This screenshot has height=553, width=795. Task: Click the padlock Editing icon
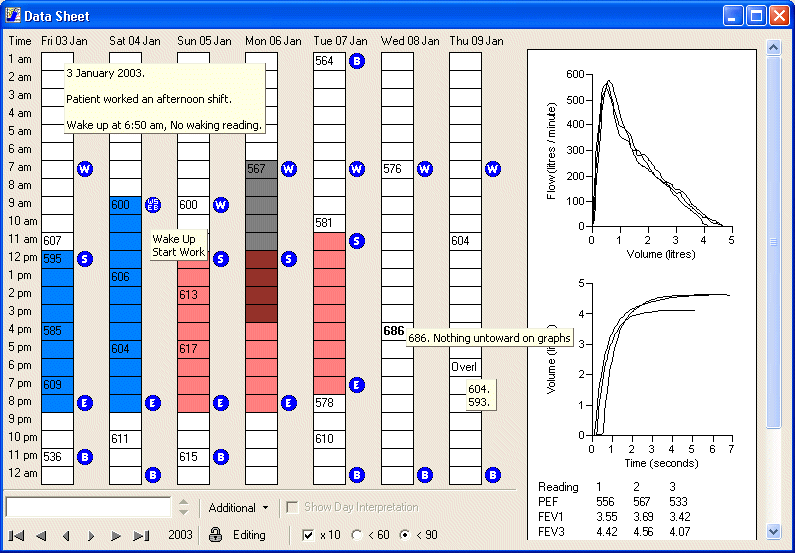pyautogui.click(x=215, y=534)
